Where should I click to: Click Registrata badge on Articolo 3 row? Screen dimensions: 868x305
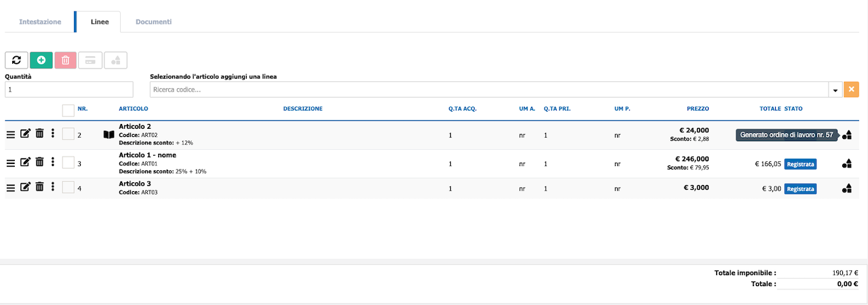click(x=800, y=189)
